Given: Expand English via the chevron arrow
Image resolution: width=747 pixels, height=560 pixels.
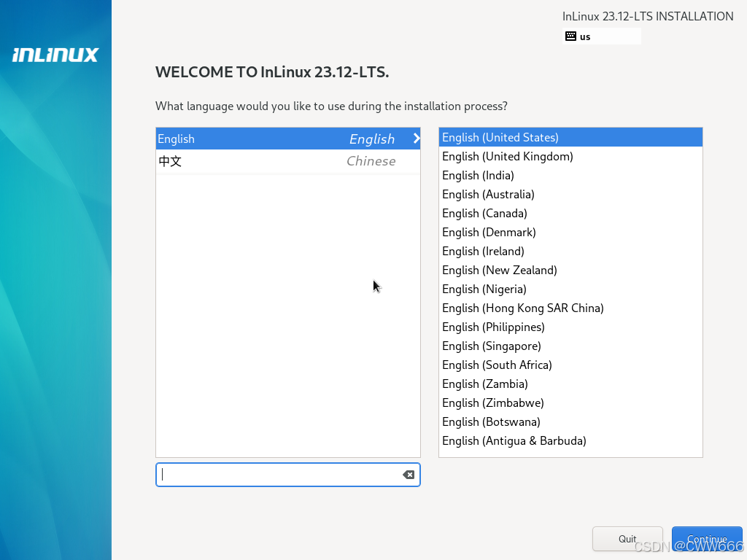Looking at the screenshot, I should 416,139.
